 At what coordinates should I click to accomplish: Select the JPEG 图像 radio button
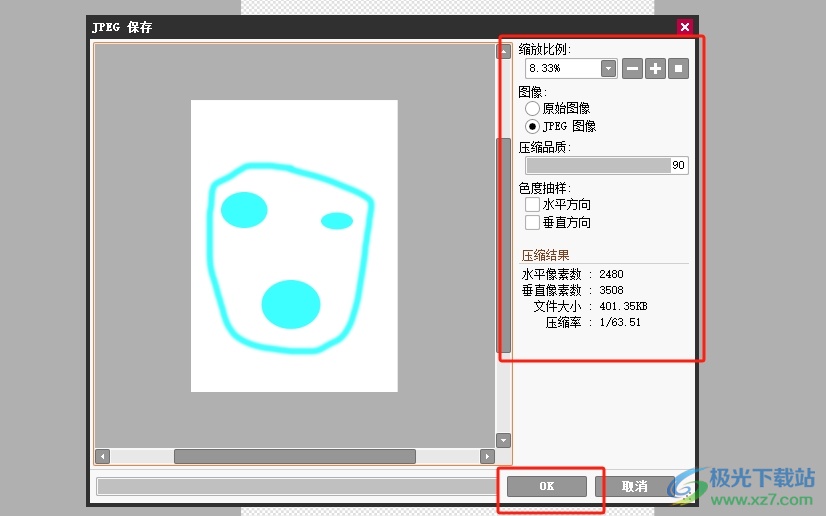532,126
